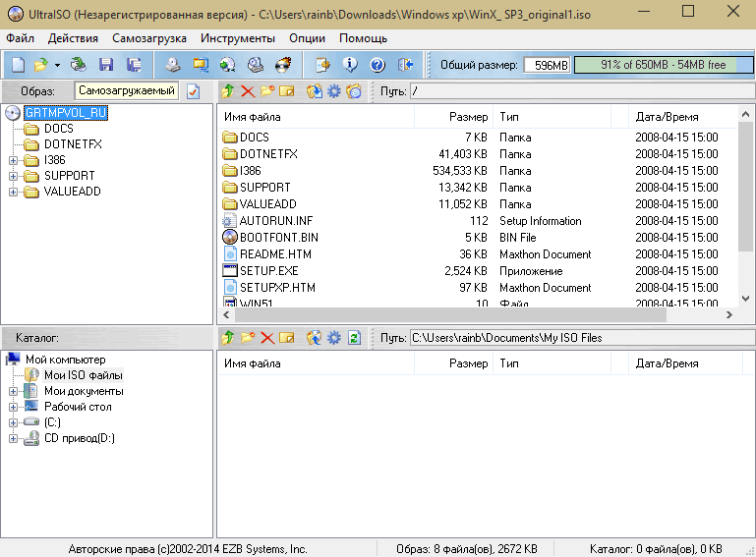This screenshot has height=557, width=756.
Task: Delete selected item with red X in image toolbar
Action: [x=248, y=91]
